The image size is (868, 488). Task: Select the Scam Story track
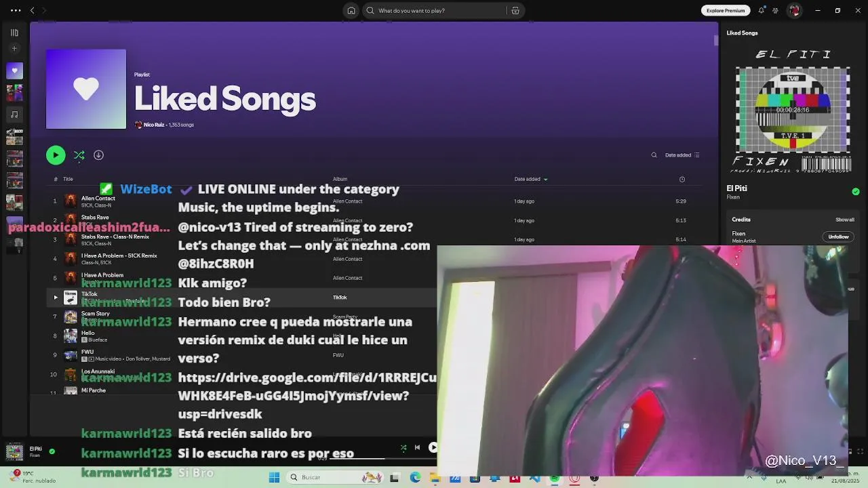click(x=96, y=314)
